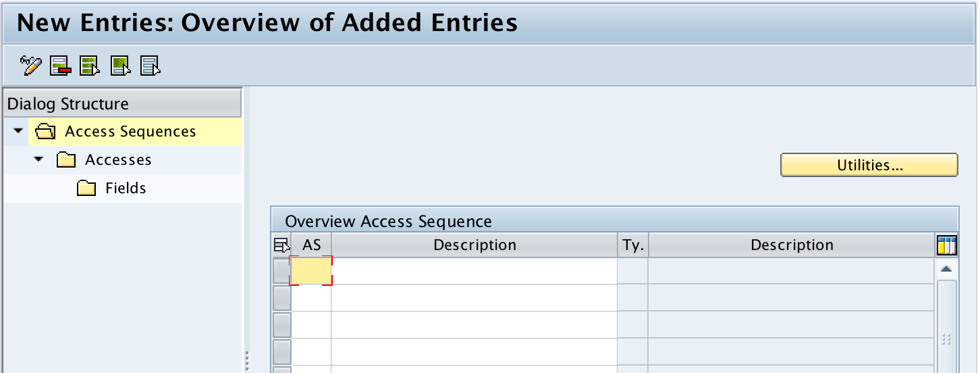Click the first row AS input field
The image size is (980, 373).
tap(311, 271)
